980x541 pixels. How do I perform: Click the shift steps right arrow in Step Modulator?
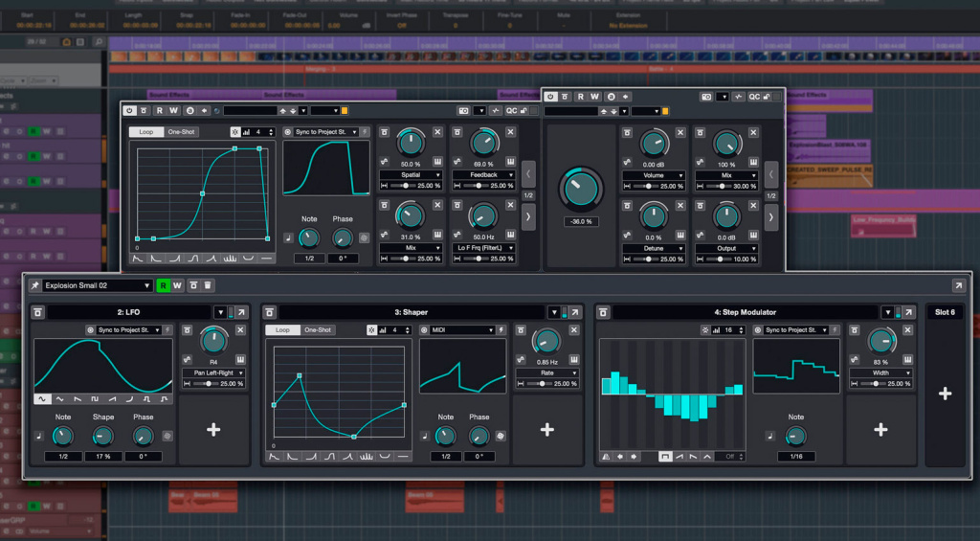pyautogui.click(x=635, y=457)
